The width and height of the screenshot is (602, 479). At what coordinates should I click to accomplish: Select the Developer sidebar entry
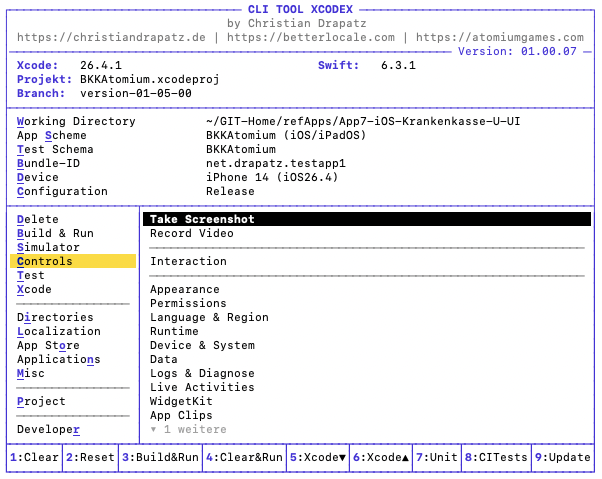click(48, 429)
